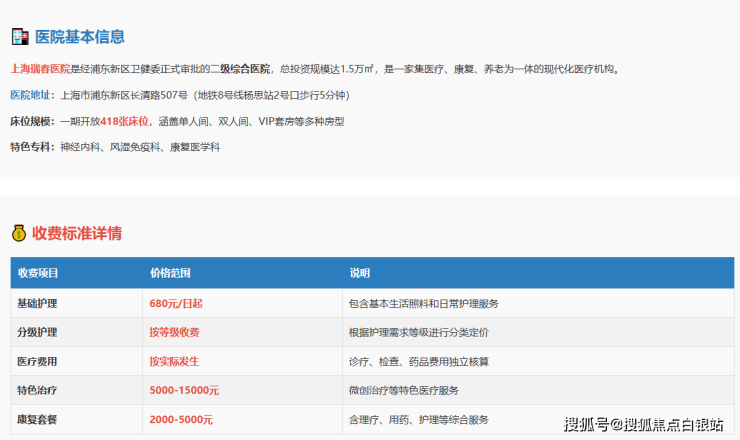Screen dimensions: 740x440
Task: Select the 收费项目 column header
Action: 38,273
